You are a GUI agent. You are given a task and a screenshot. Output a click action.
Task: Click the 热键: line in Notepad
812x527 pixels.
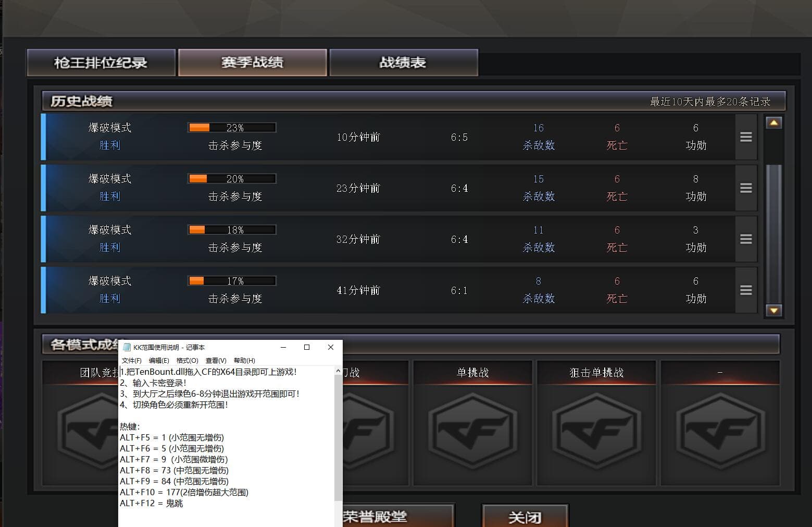pos(130,427)
